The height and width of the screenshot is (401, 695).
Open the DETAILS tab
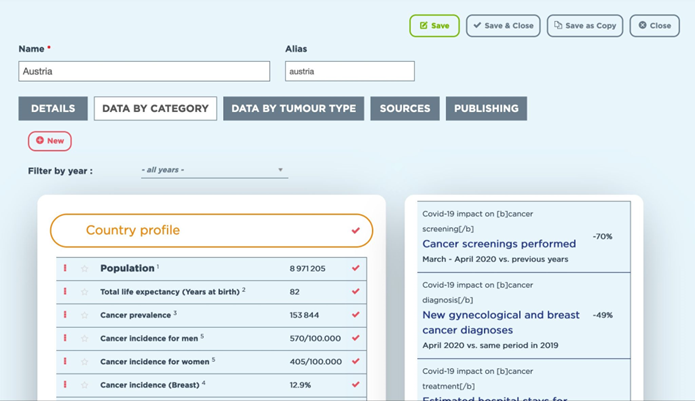tap(53, 109)
